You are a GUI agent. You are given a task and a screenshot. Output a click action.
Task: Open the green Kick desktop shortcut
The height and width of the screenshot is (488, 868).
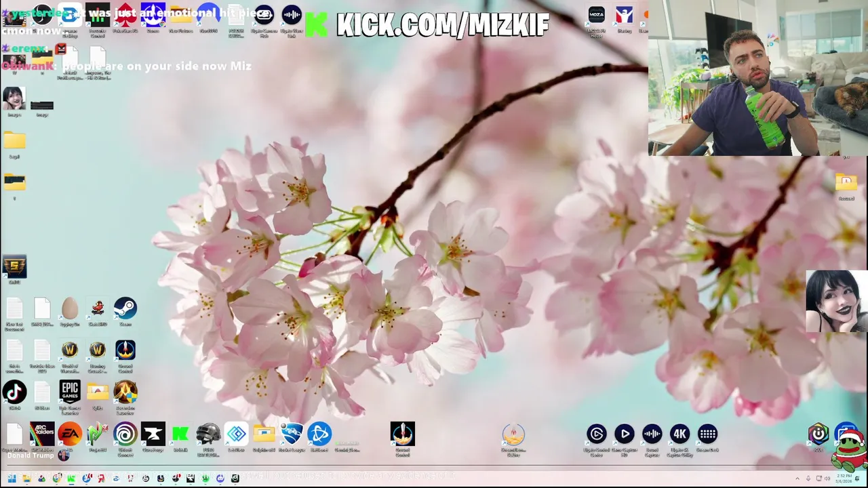tap(180, 434)
